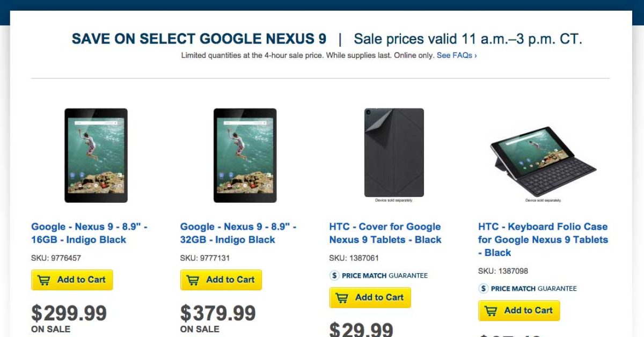This screenshot has width=644, height=337.
Task: Open the Nexus 9 16GB Indigo Black title link
Action: (x=89, y=233)
